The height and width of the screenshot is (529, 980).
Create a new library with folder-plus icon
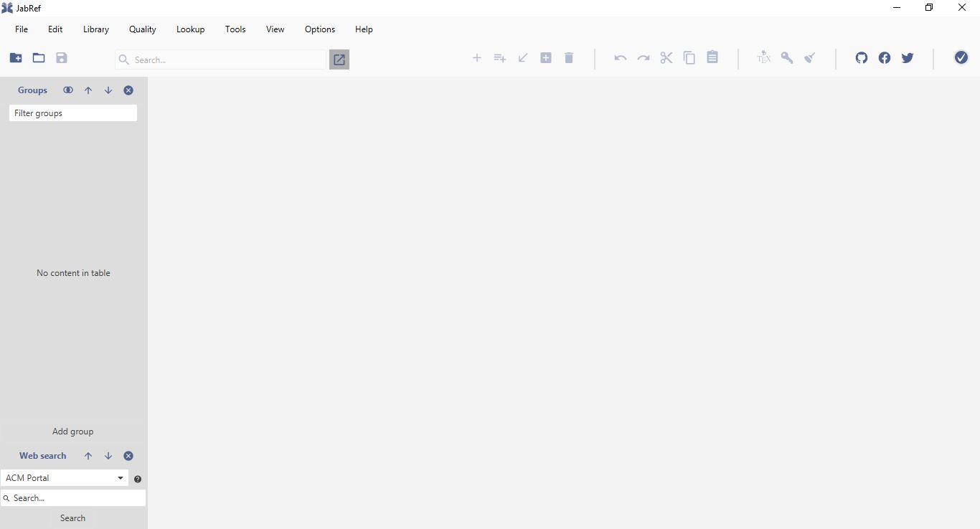click(16, 58)
